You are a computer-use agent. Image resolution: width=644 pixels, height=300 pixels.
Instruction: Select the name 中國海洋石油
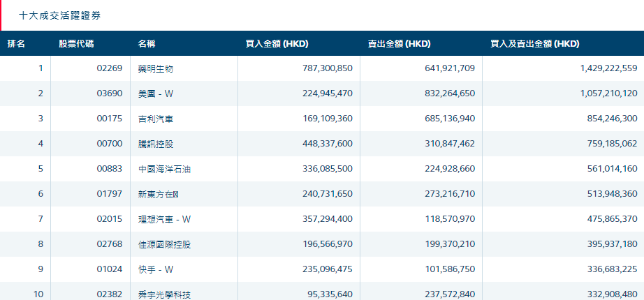[x=164, y=169]
